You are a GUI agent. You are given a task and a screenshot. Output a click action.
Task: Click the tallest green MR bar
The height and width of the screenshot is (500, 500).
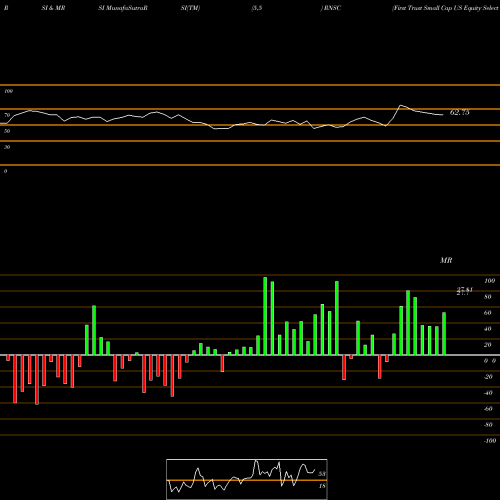point(265,316)
